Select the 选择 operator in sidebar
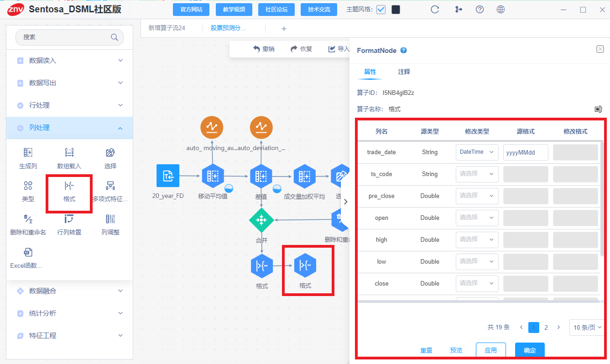The width and height of the screenshot is (610, 364). coord(110,152)
